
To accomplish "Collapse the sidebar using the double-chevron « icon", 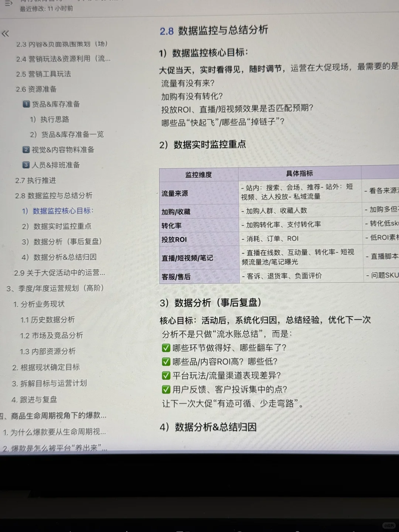I will (5, 34).
